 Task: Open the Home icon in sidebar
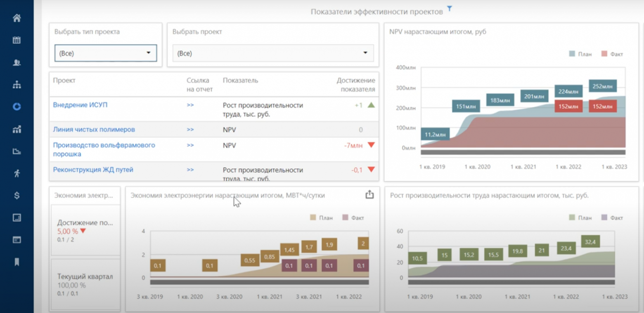point(17,18)
